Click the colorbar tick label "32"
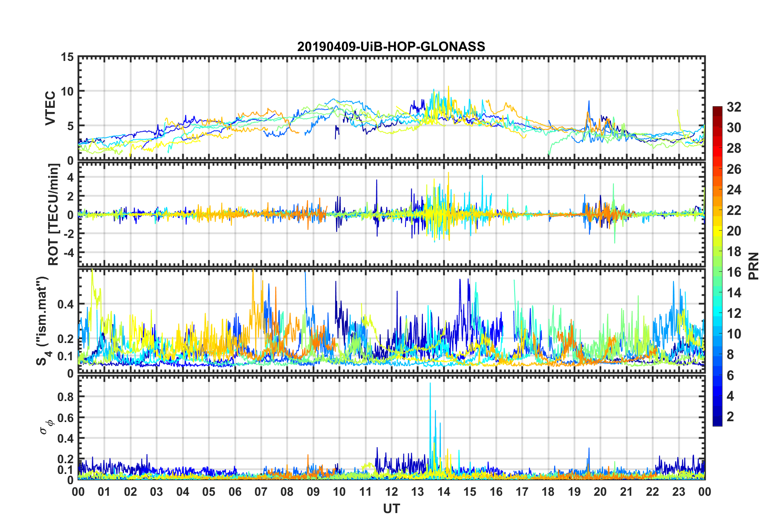This screenshot has height=532, width=783. click(x=734, y=107)
